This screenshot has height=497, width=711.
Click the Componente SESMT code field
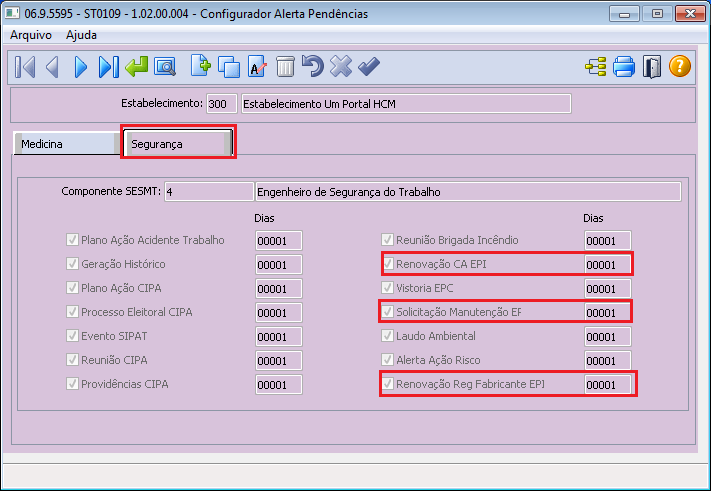click(x=209, y=192)
